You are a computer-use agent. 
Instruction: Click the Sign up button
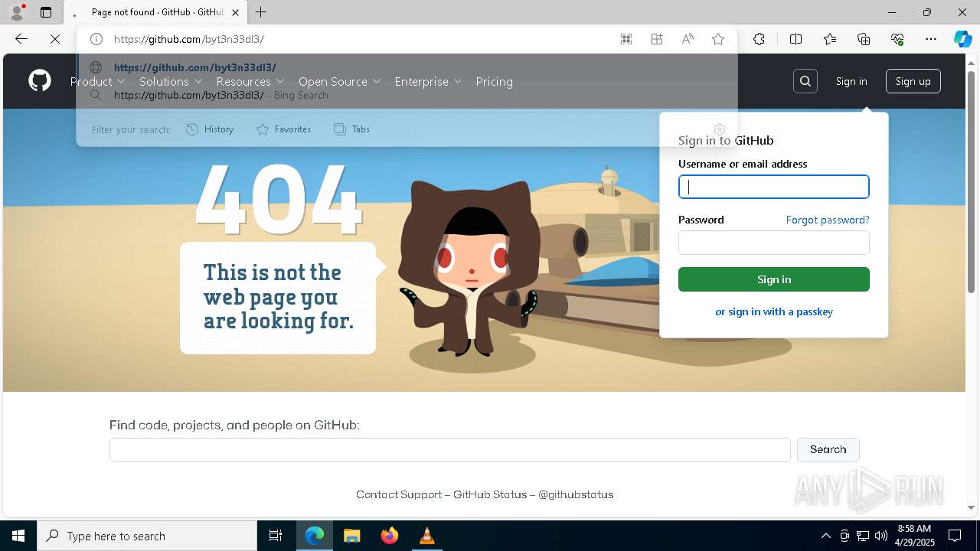[913, 81]
